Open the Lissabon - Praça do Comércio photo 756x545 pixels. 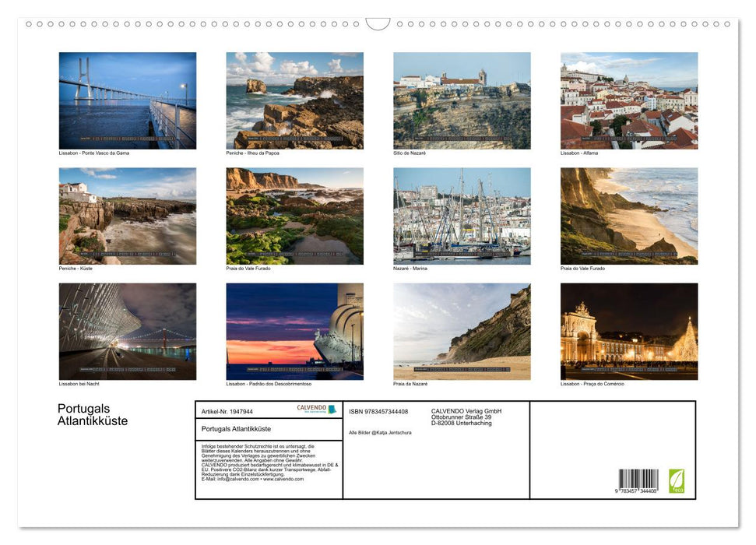(628, 332)
